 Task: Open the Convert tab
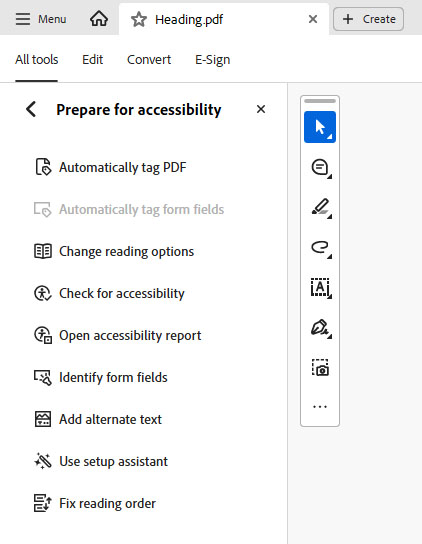coord(149,60)
